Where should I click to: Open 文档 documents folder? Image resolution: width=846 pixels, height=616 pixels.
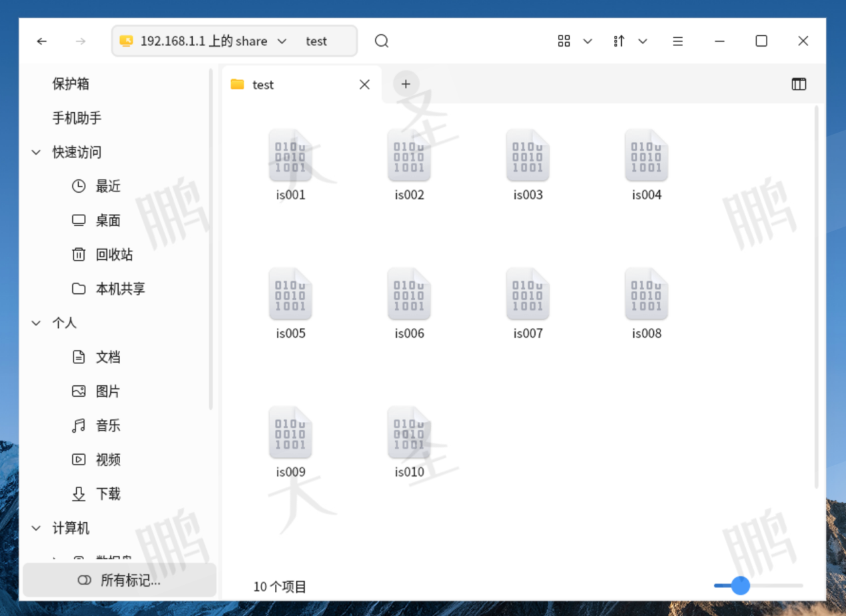(x=108, y=357)
